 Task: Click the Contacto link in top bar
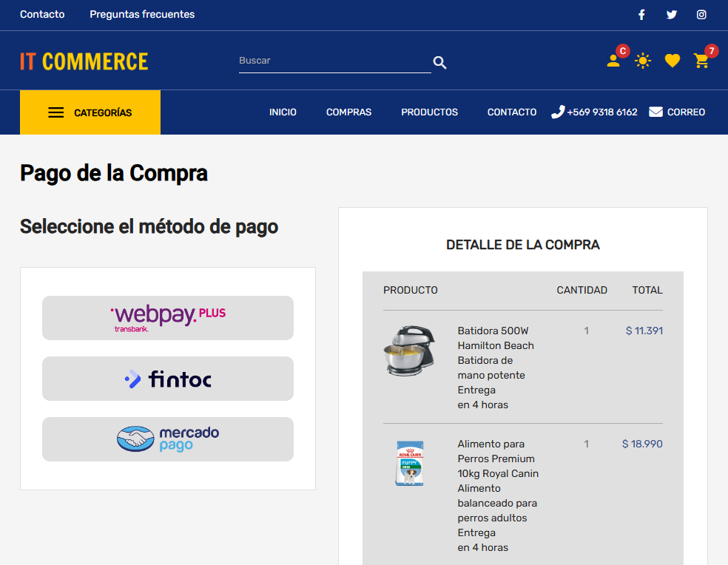pyautogui.click(x=42, y=15)
